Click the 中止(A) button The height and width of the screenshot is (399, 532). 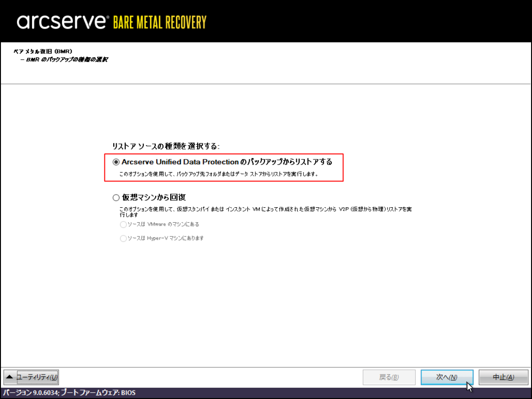coord(503,377)
